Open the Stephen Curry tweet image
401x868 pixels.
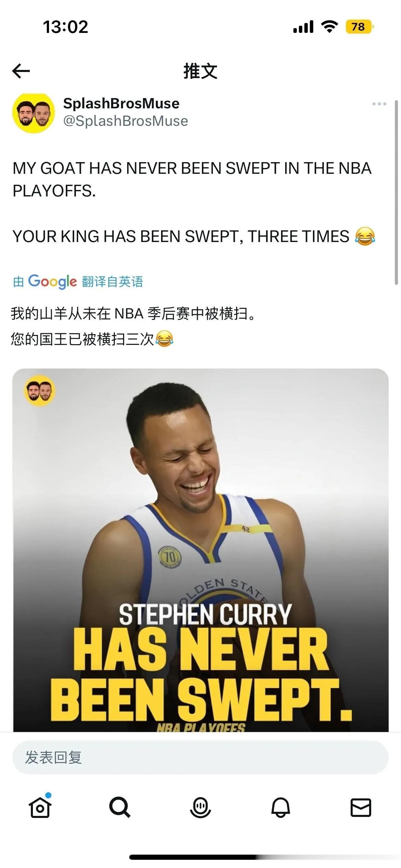[x=200, y=550]
